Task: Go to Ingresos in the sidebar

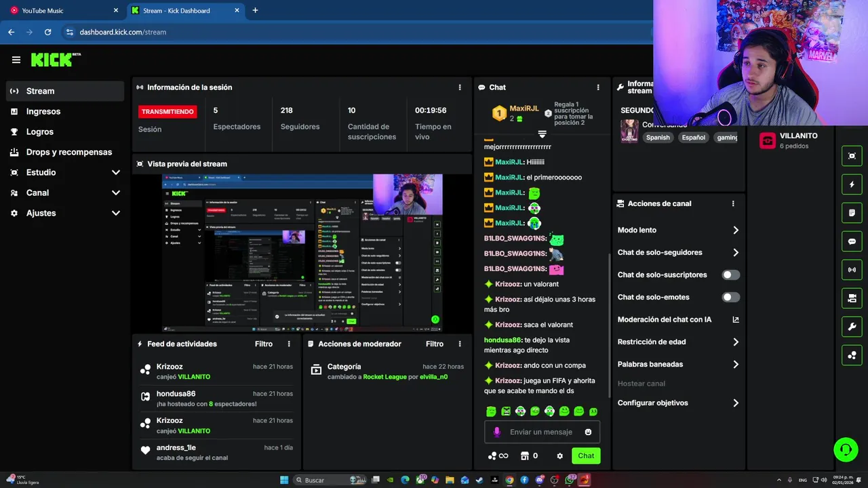Action: [x=65, y=111]
